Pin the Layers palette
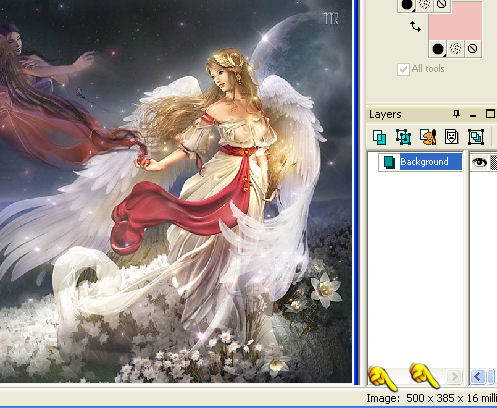Screen dimensions: 497x408 [x=456, y=114]
